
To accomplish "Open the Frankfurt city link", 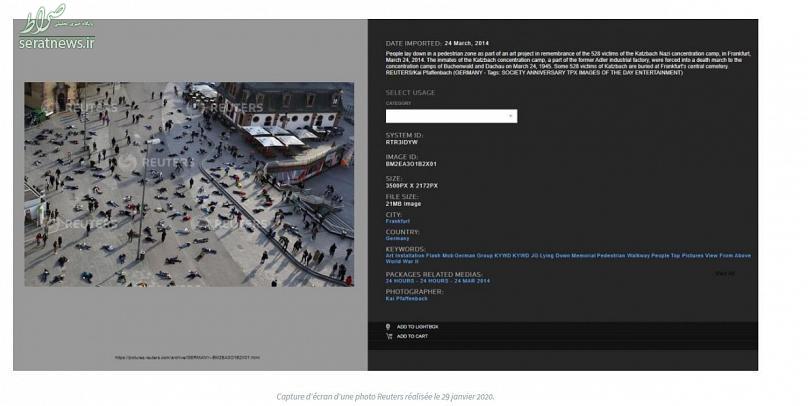I will tap(397, 221).
